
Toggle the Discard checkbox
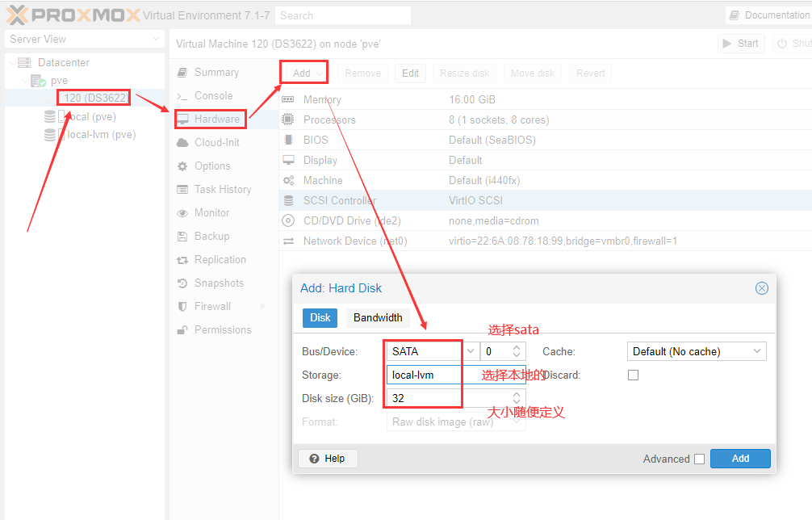[633, 375]
